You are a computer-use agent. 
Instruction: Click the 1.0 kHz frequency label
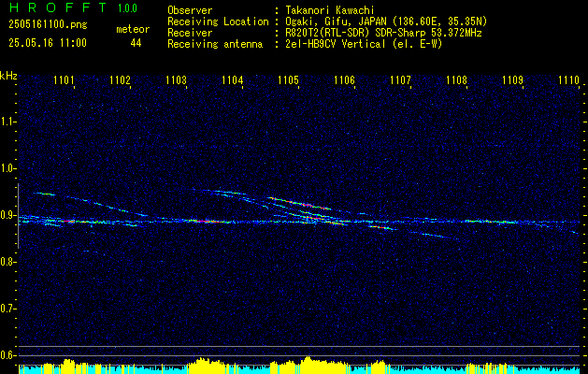point(7,168)
